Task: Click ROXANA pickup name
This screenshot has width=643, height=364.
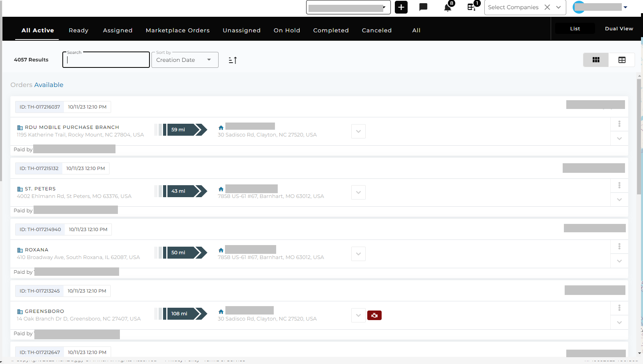Action: 37,250
